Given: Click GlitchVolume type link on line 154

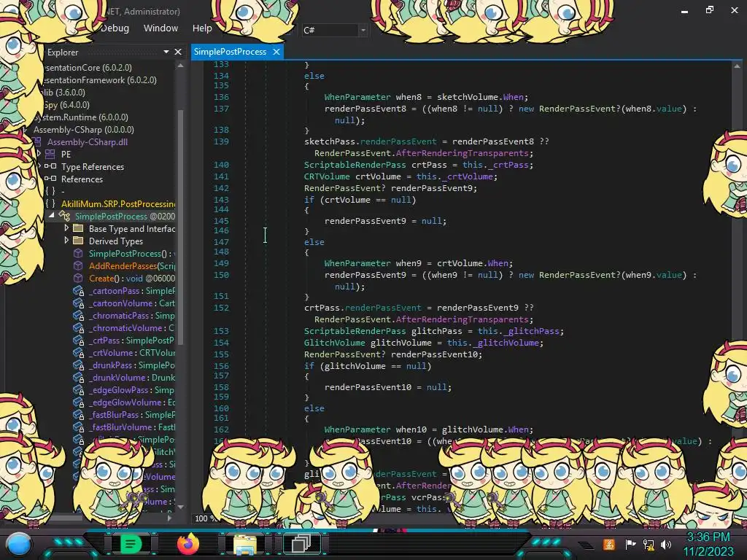Looking at the screenshot, I should tap(334, 343).
